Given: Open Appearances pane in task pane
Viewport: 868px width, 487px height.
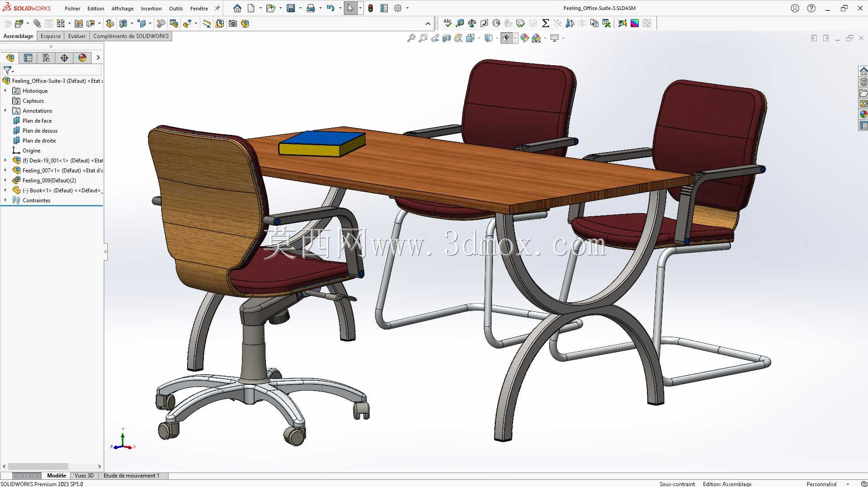Looking at the screenshot, I should (x=863, y=114).
